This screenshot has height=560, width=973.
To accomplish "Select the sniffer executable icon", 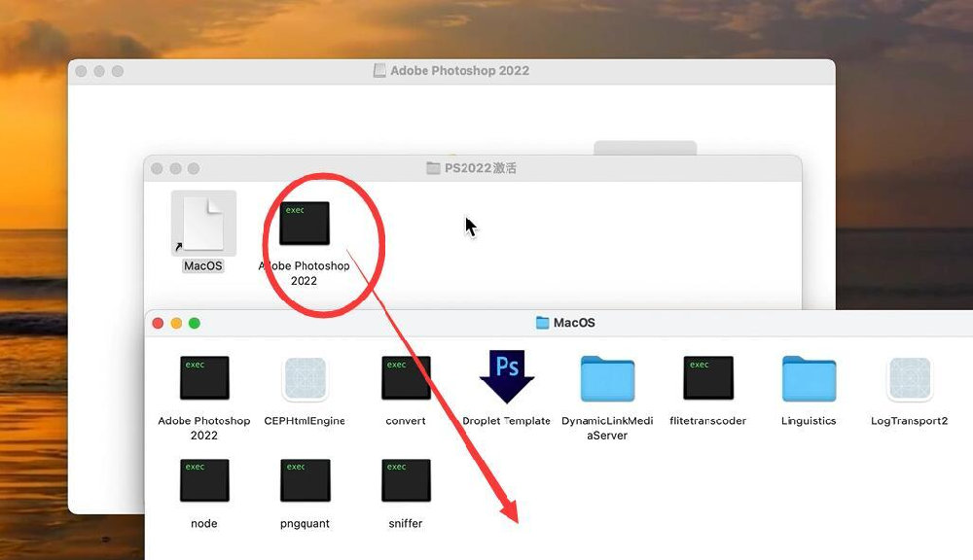I will [406, 480].
